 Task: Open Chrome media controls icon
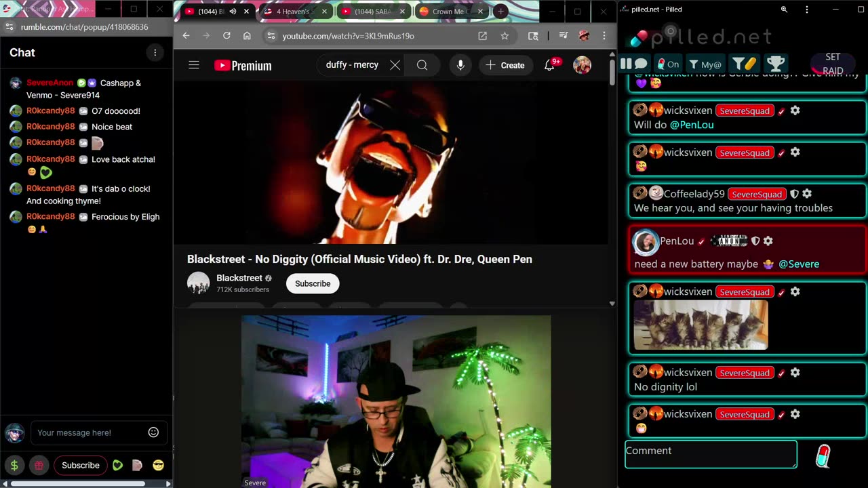point(563,36)
